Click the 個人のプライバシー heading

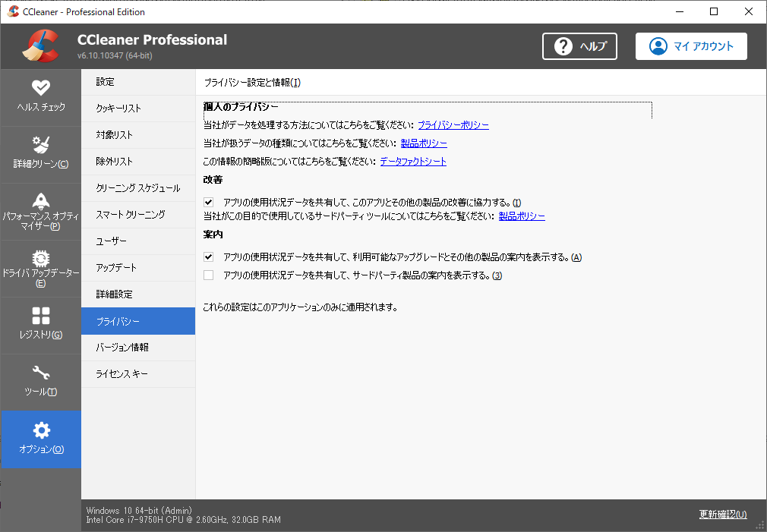point(241,106)
